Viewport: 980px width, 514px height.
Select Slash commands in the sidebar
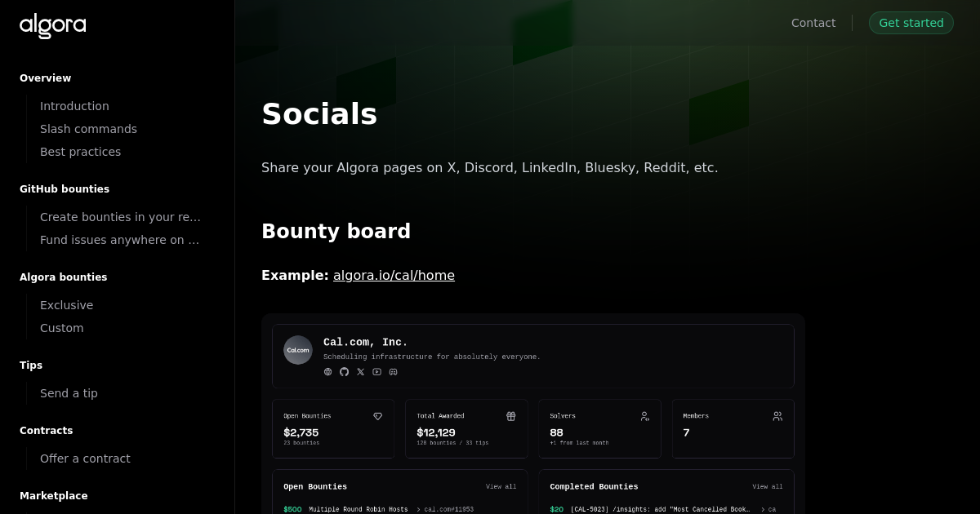click(x=88, y=129)
